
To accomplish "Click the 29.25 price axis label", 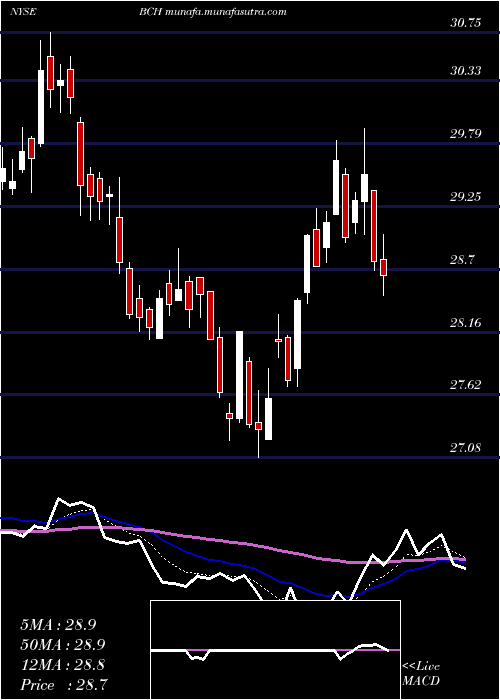I will 466,196.
